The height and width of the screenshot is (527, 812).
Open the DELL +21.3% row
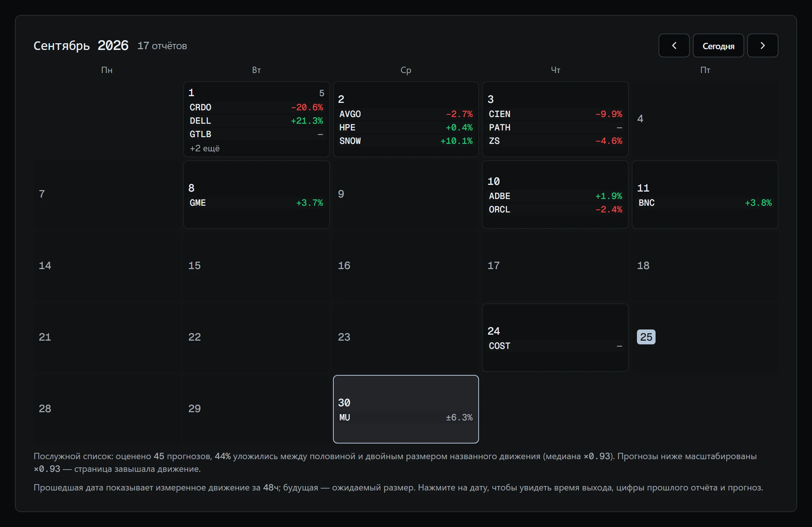(256, 121)
